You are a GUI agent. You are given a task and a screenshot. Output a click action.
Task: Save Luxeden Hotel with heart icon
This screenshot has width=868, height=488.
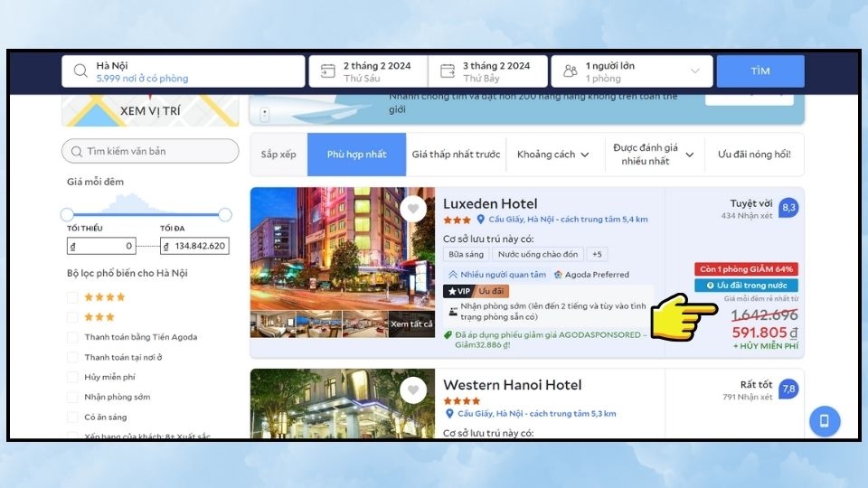413,209
